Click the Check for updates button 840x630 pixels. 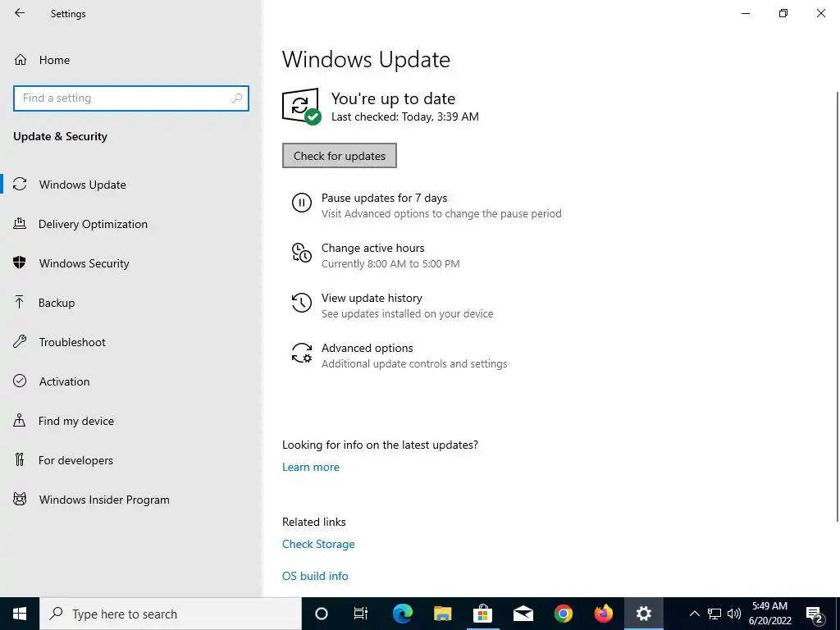(339, 155)
